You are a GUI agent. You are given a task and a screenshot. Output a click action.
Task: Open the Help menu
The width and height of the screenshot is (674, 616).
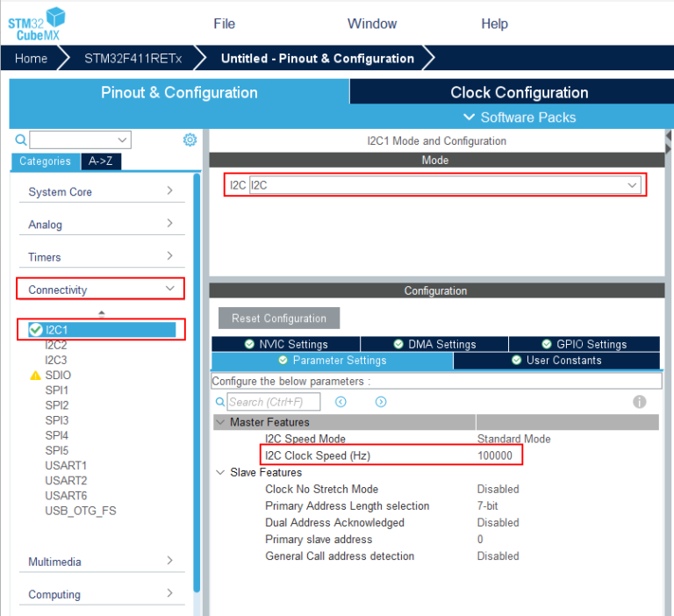(x=494, y=24)
